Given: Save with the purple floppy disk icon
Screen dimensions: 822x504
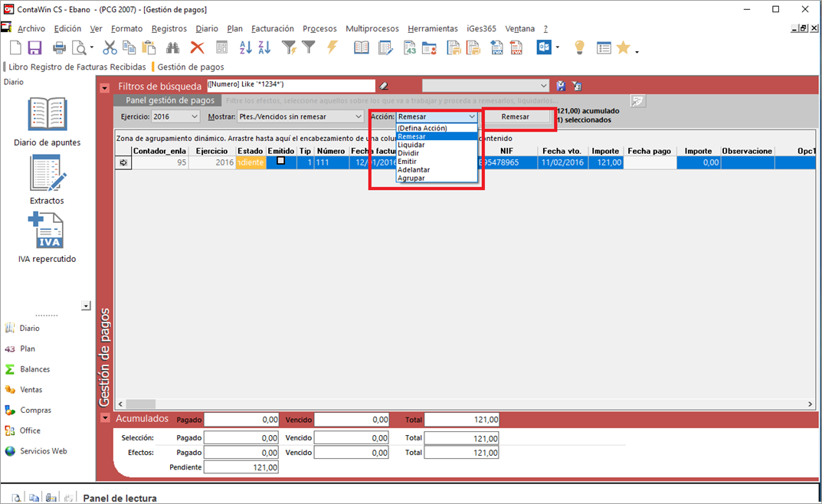Looking at the screenshot, I should pos(34,48).
